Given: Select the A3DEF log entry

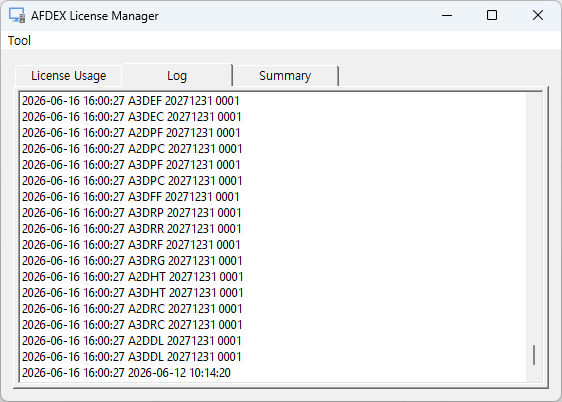Looking at the screenshot, I should click(x=131, y=101).
